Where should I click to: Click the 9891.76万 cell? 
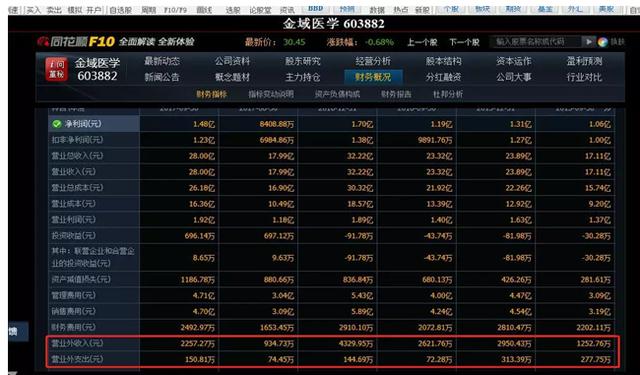click(x=435, y=140)
